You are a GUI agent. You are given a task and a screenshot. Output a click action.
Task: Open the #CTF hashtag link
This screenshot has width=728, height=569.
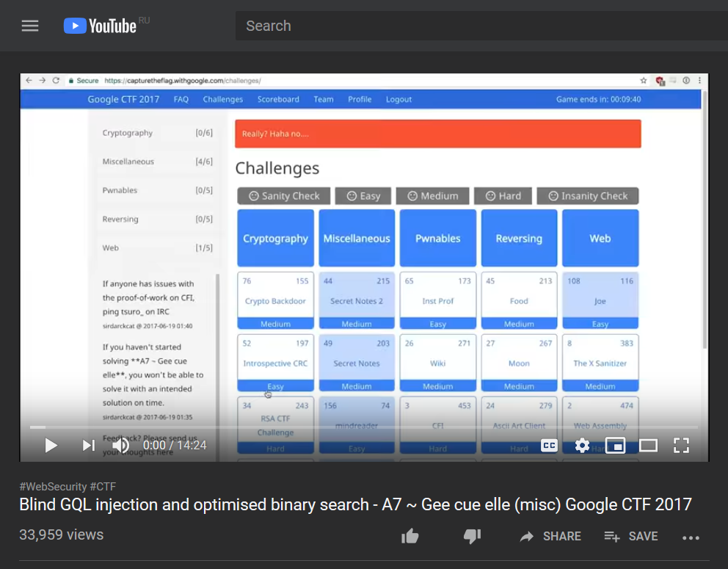click(103, 486)
